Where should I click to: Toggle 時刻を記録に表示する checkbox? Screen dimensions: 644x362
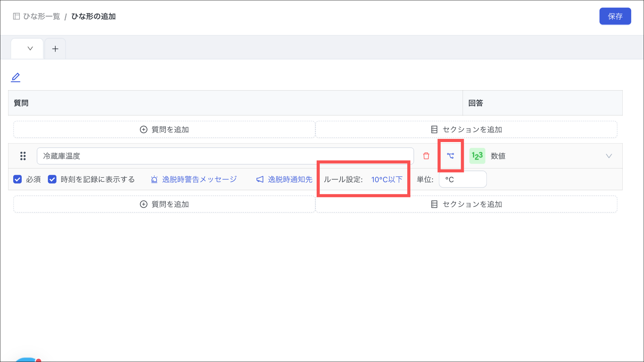pos(52,179)
